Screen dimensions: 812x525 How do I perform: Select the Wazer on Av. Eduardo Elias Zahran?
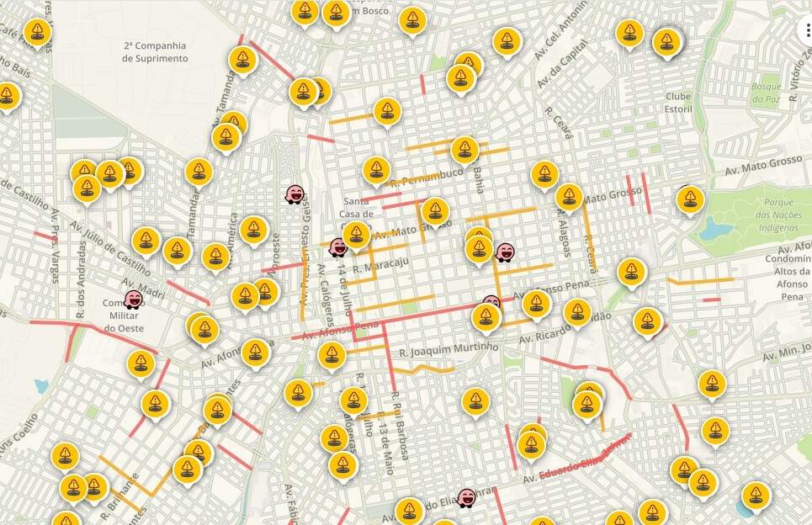[x=467, y=498]
